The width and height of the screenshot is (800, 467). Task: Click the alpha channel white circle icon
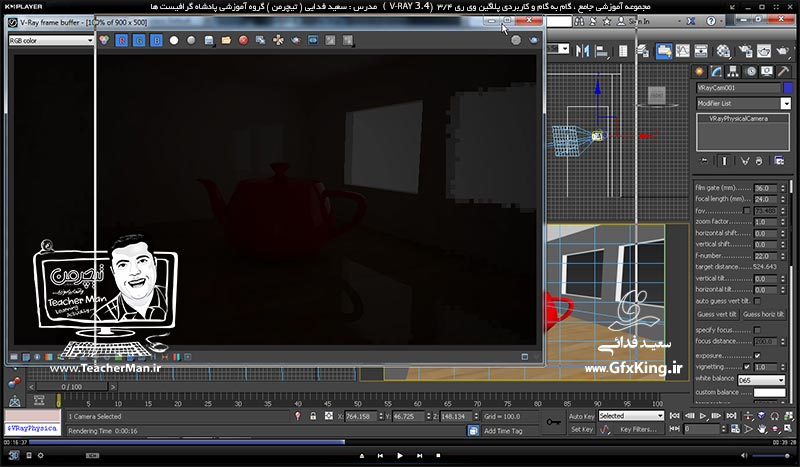(174, 40)
